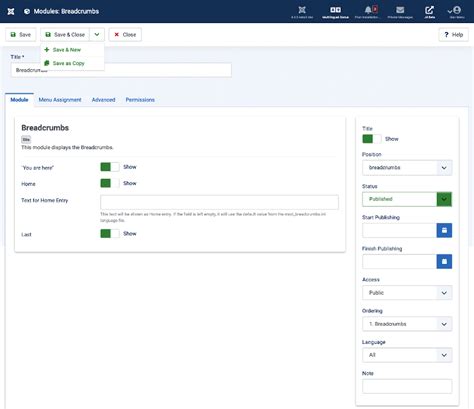The image size is (474, 409).
Task: Click the Joomla logo in the header
Action: 11,11
